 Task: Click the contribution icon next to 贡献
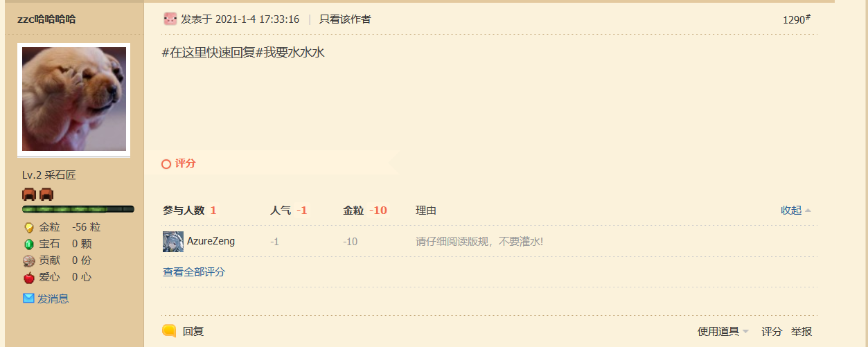(x=29, y=260)
